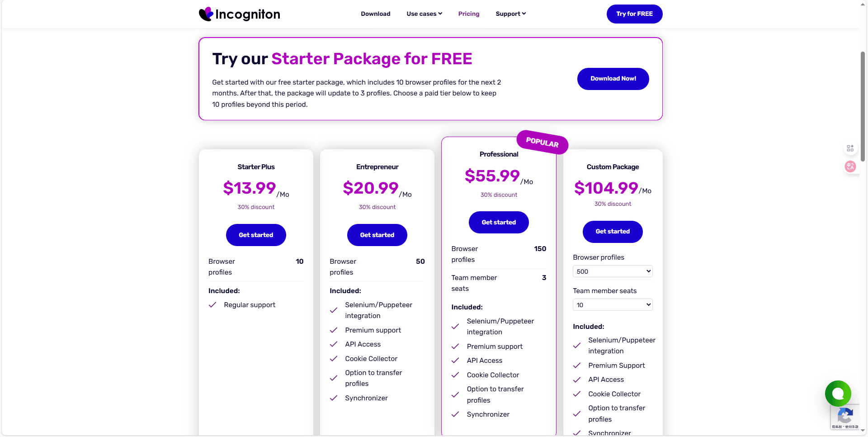Click Get started under Starter Plus
This screenshot has width=868, height=437.
256,235
